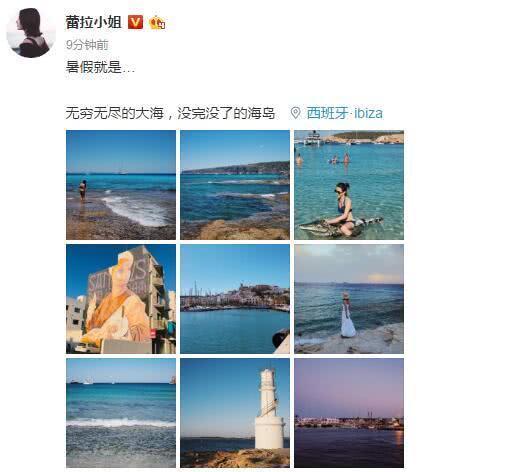The width and height of the screenshot is (514, 472).
Task: Open the breaking wave sea photo
Action: point(121,413)
